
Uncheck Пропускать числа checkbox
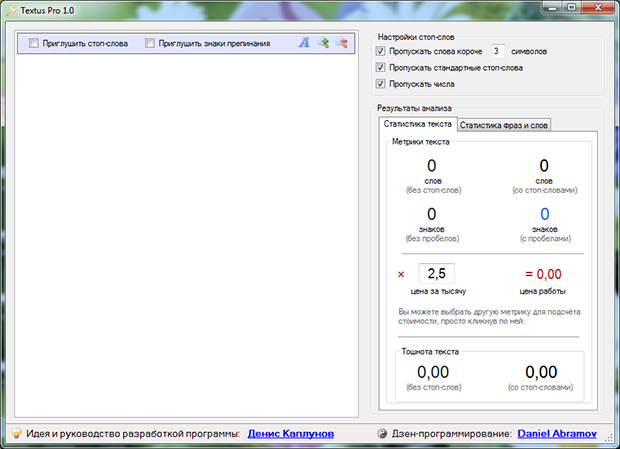coord(380,84)
